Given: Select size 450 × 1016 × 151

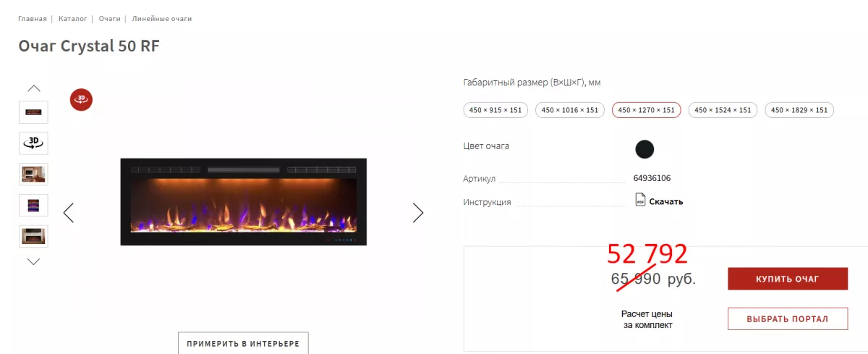Looking at the screenshot, I should [x=570, y=110].
